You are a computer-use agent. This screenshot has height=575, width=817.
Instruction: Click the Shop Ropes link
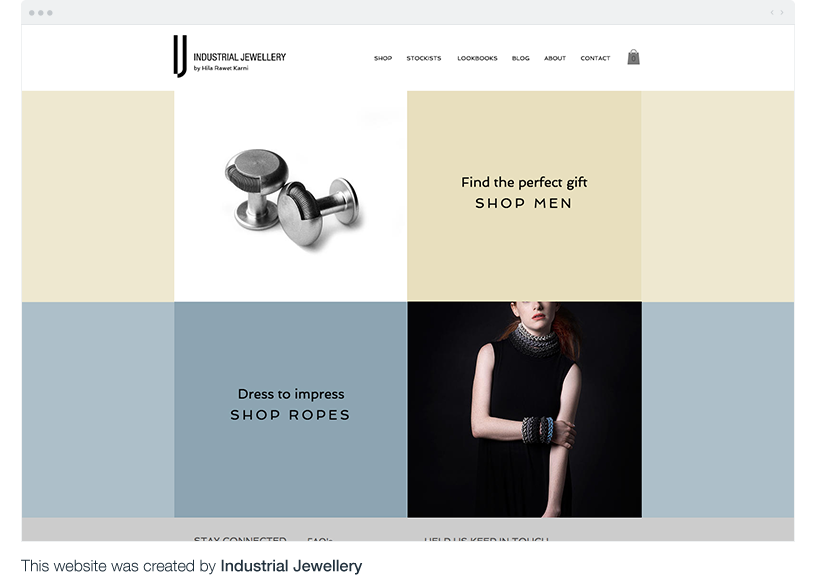tap(290, 415)
